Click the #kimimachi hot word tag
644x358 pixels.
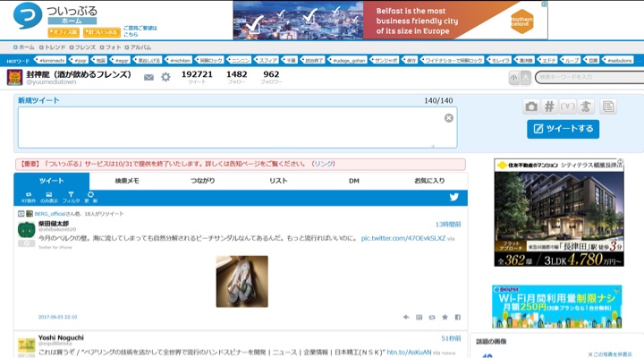[x=50, y=61]
